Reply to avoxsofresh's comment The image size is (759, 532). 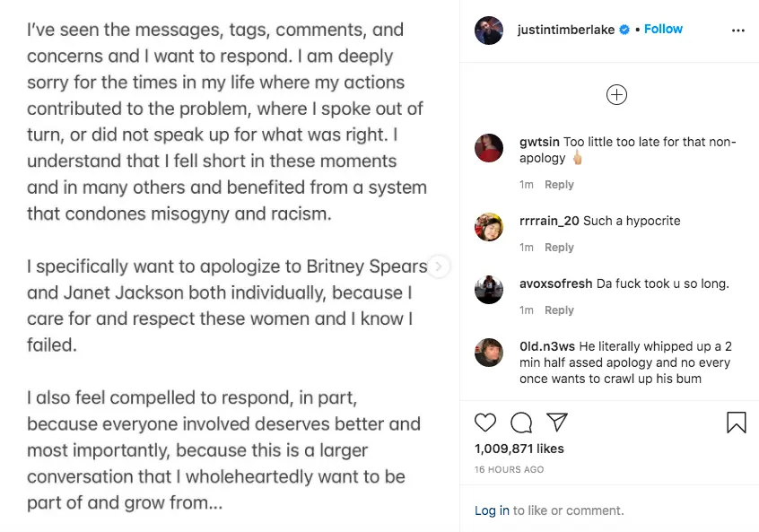559,310
